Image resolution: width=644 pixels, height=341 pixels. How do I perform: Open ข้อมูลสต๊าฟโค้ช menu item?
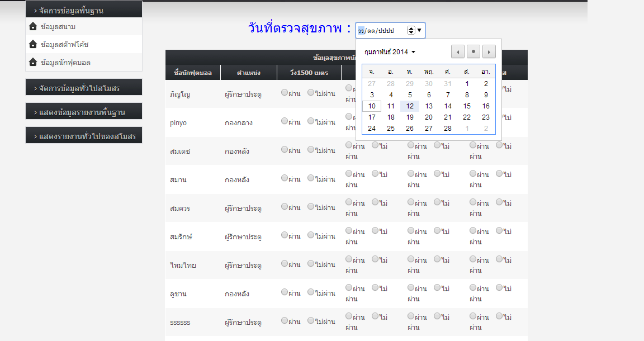tap(64, 44)
